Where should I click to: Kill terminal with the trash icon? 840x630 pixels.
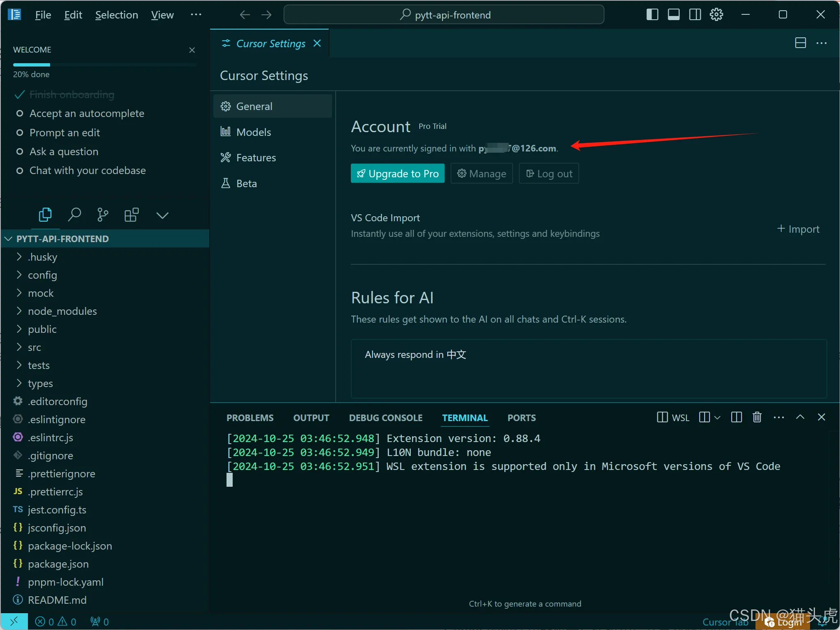click(x=757, y=417)
